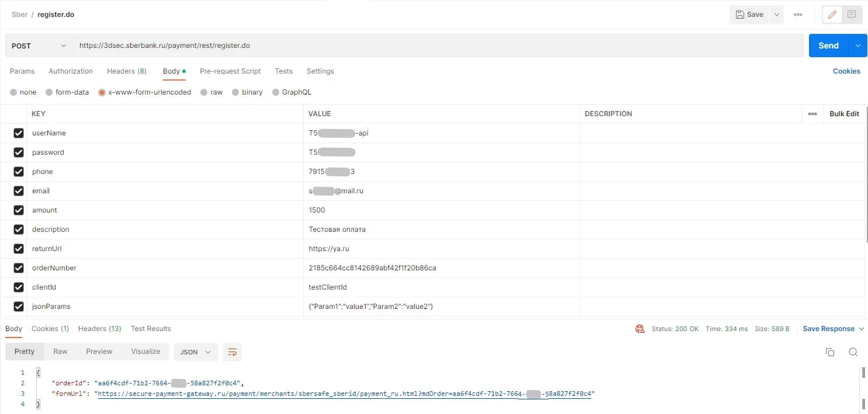868x414 pixels.
Task: Click Save Response
Action: coord(828,329)
